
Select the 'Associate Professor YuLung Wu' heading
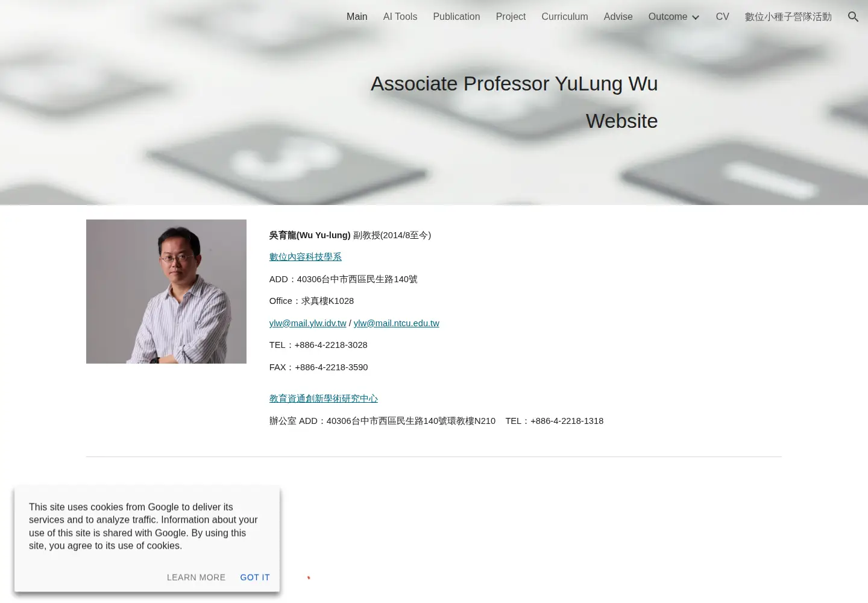click(x=514, y=84)
